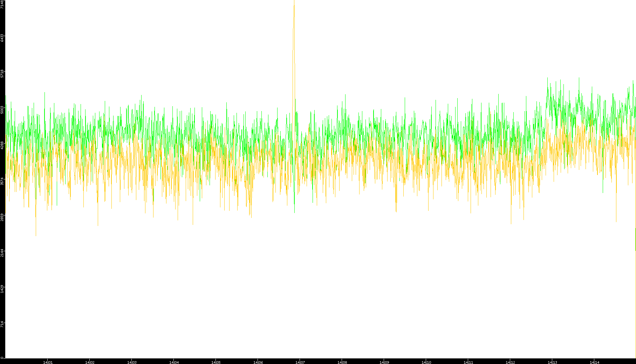This screenshot has height=364, width=636.
Task: Click the 714 y-axis tick label
Action: 2,324
